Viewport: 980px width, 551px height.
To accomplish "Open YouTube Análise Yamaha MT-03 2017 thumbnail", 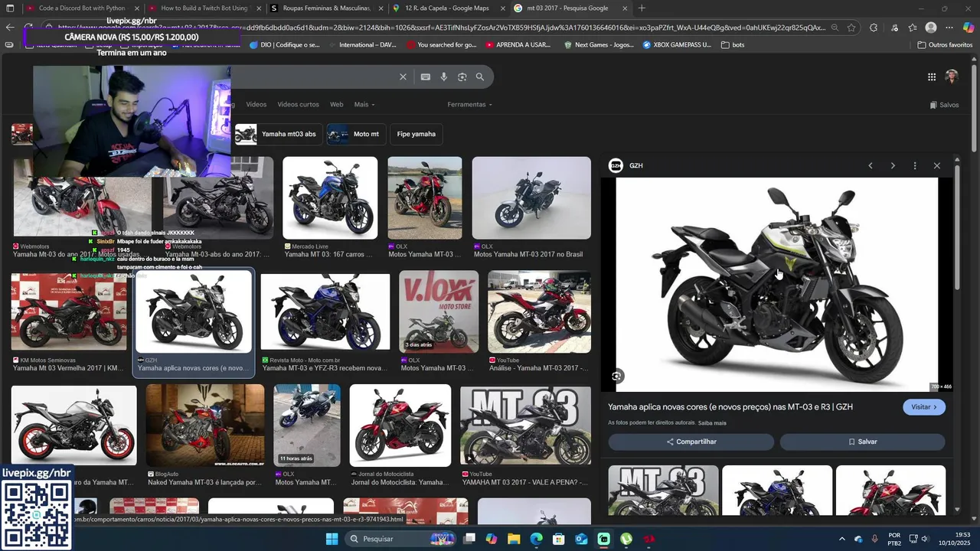I will click(x=539, y=311).
